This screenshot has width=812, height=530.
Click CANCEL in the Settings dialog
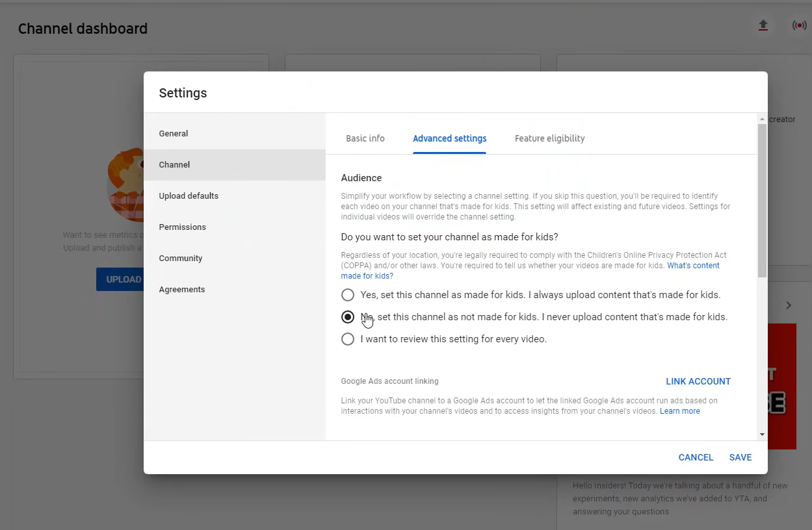click(696, 457)
